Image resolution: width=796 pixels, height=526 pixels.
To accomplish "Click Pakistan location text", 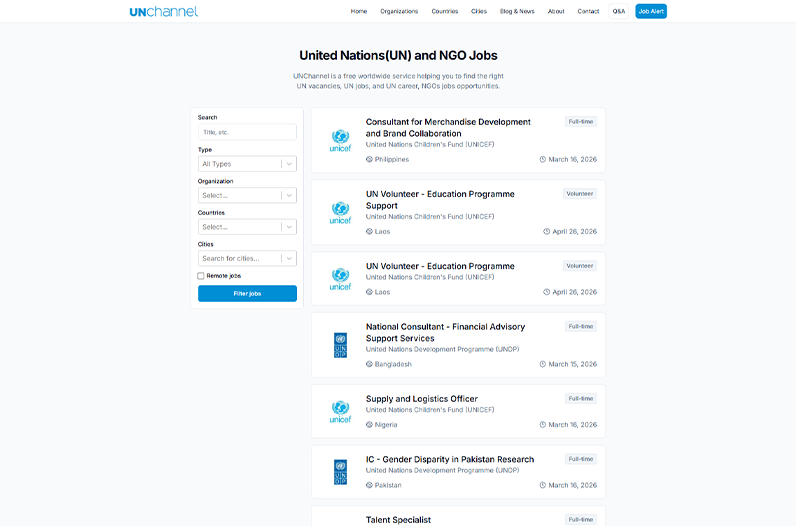I will pos(388,485).
